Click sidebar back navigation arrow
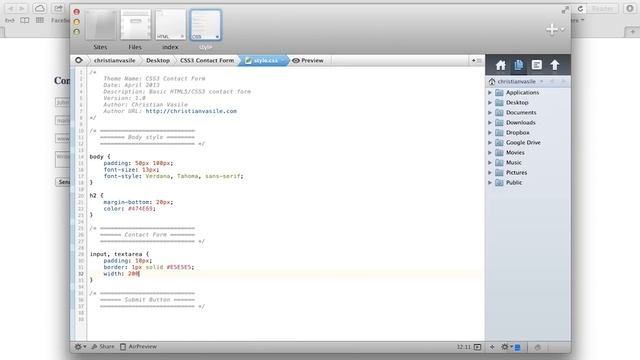 (552, 82)
